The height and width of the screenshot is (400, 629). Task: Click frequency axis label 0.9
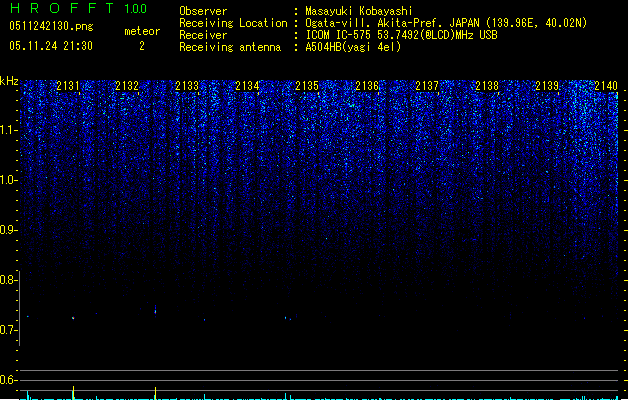(9, 230)
